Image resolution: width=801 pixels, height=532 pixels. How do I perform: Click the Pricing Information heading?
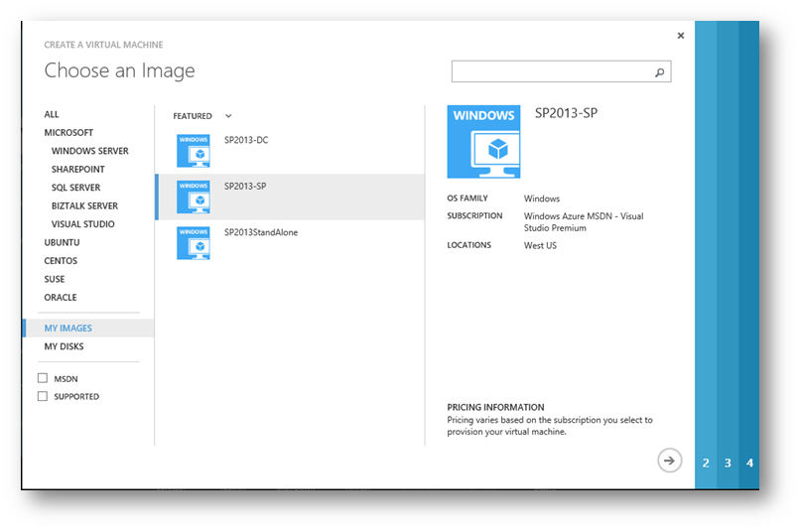(x=495, y=407)
